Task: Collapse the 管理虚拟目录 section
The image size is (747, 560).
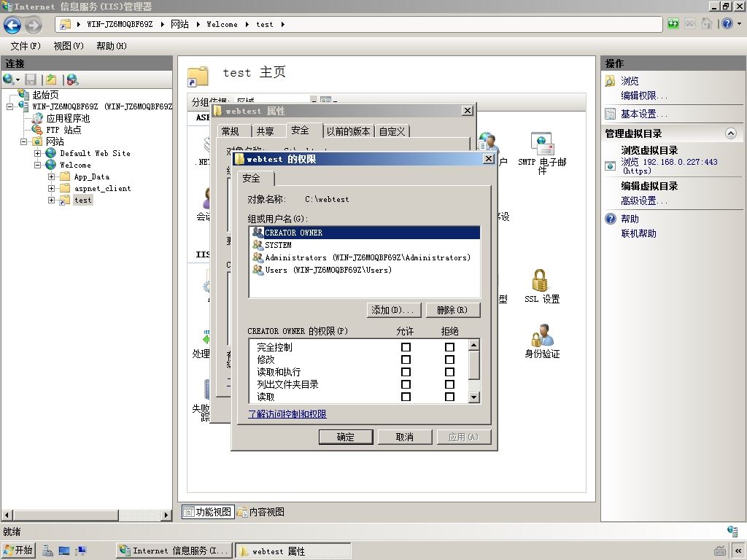Action: (x=731, y=133)
